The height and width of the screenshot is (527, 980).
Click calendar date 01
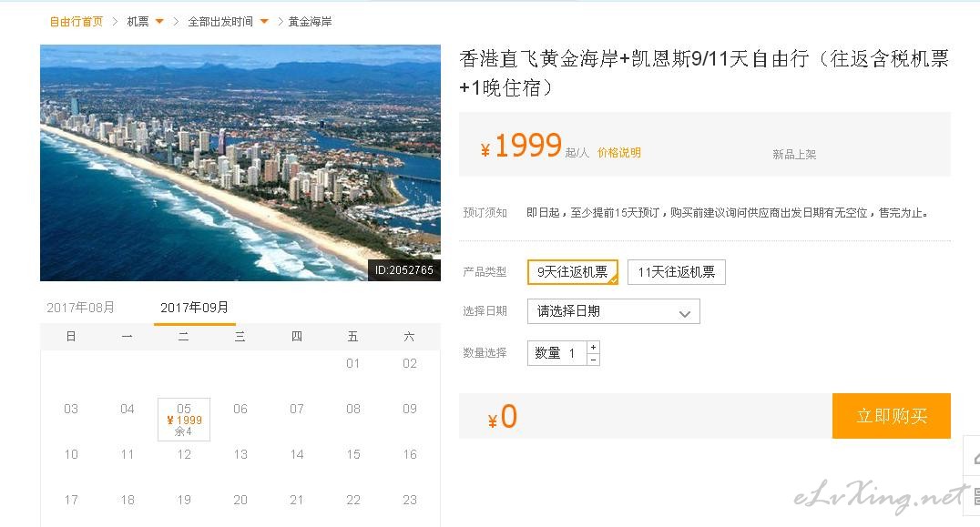tap(353, 363)
